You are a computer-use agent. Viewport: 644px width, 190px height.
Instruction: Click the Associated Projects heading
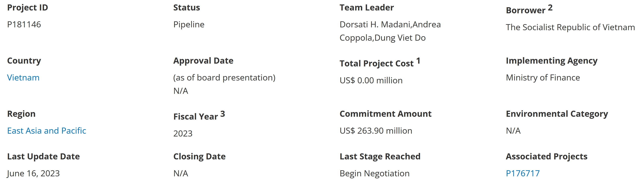[x=546, y=156]
